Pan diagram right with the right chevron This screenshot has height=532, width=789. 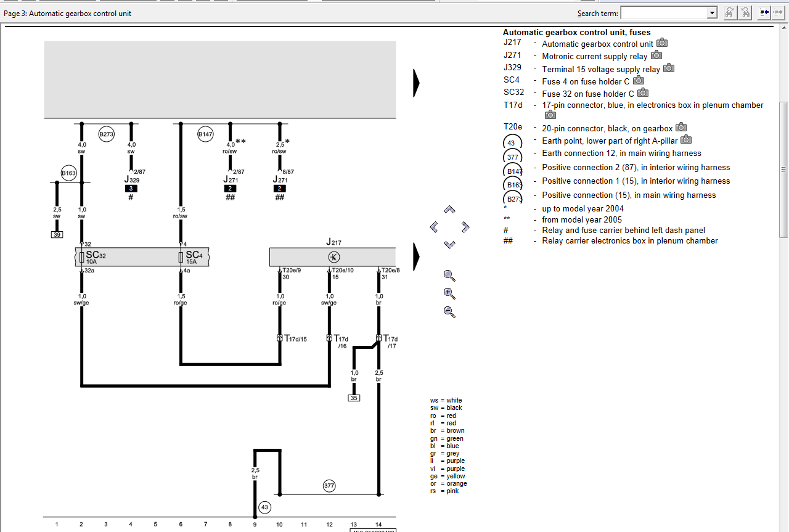(465, 227)
